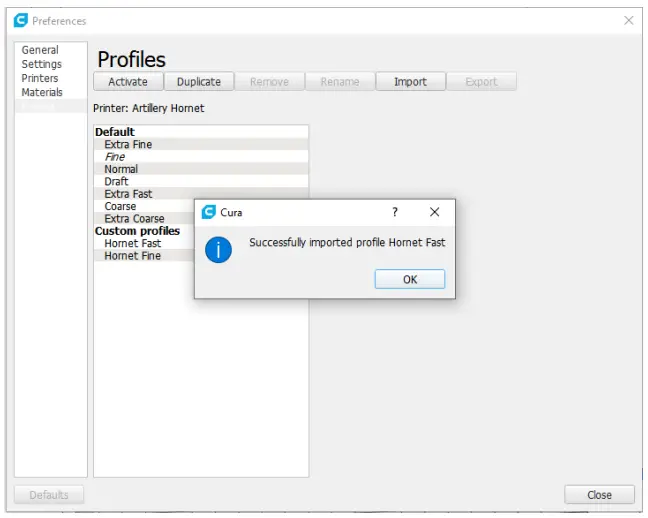Close the Cura message dialog
The image size is (648, 518).
(x=434, y=212)
